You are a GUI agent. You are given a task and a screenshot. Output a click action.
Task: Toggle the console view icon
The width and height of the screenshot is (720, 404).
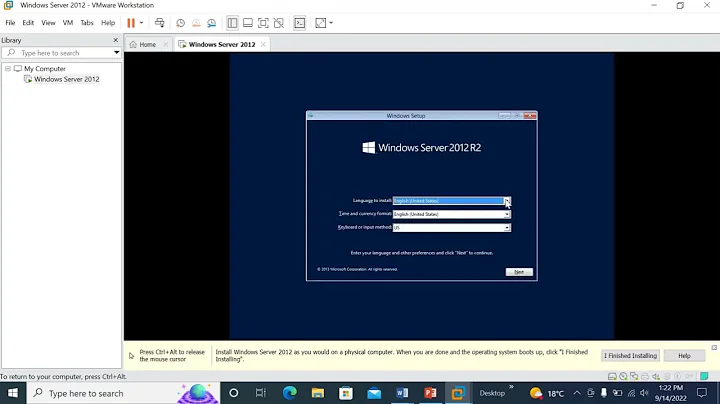299,23
